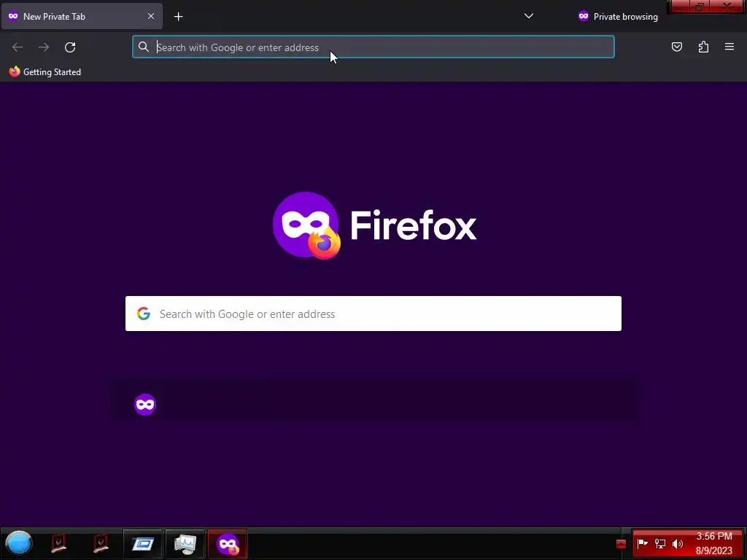Open the Firefox application menu
This screenshot has height=560, width=747.
pyautogui.click(x=729, y=47)
